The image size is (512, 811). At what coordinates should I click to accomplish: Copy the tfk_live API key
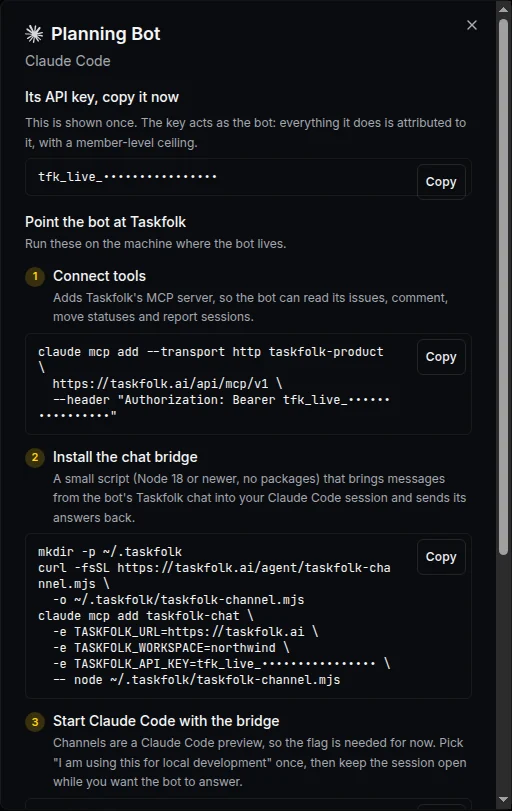click(x=441, y=182)
